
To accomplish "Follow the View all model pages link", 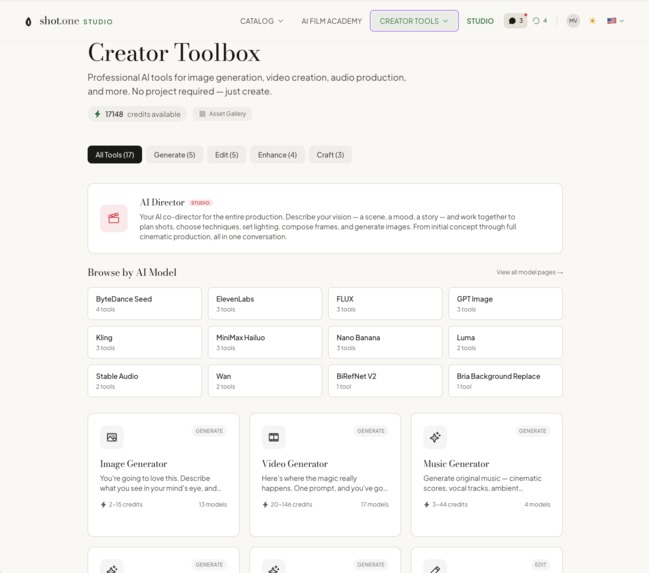I will tap(529, 272).
